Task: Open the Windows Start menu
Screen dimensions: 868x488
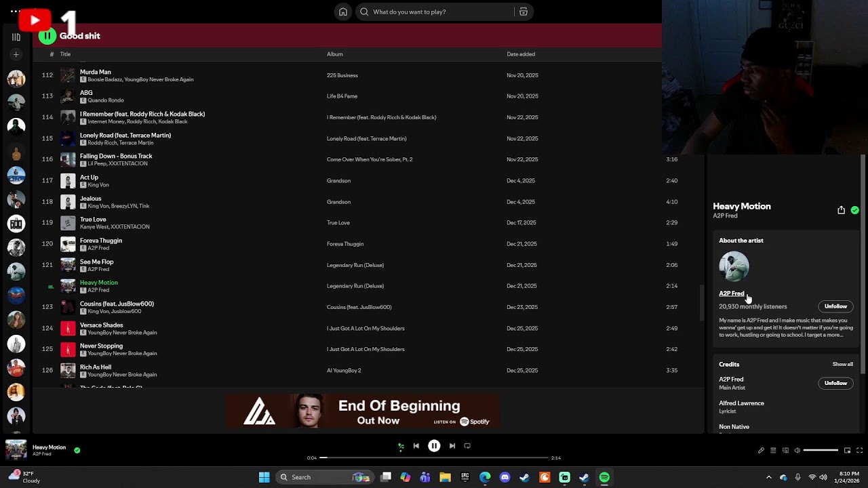Action: (x=264, y=477)
